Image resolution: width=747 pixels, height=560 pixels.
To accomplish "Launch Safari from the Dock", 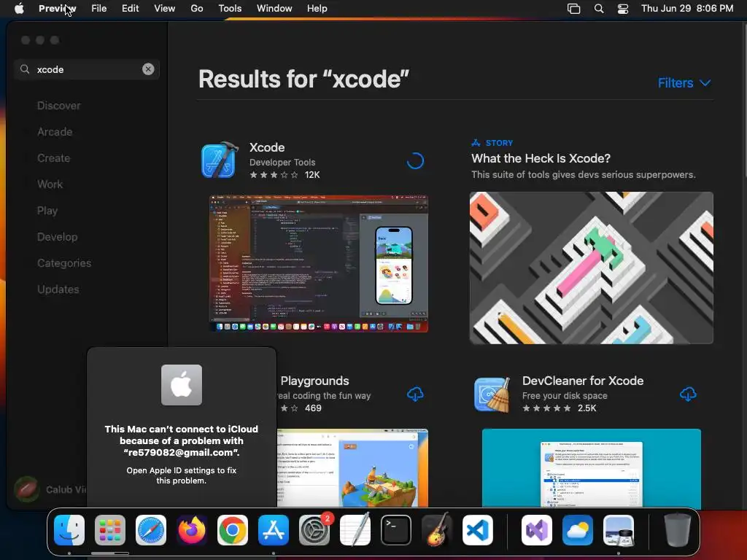I will point(151,530).
